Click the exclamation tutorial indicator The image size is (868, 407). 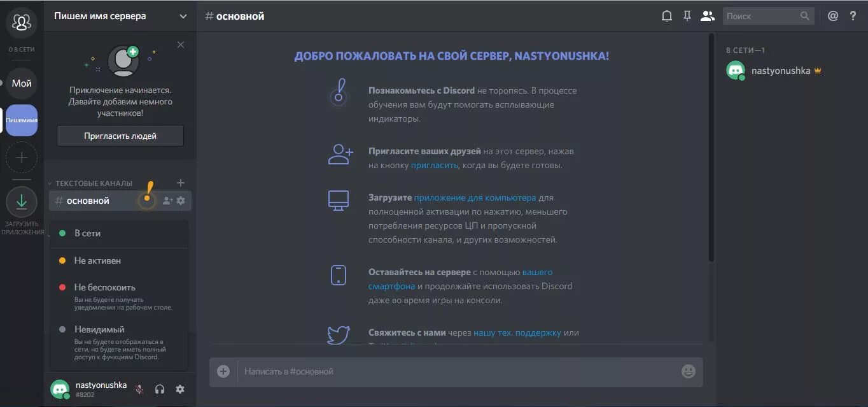(148, 196)
